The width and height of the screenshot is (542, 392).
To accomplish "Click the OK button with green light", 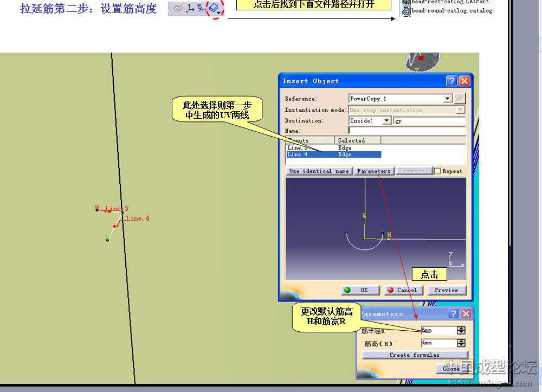I will click(360, 290).
